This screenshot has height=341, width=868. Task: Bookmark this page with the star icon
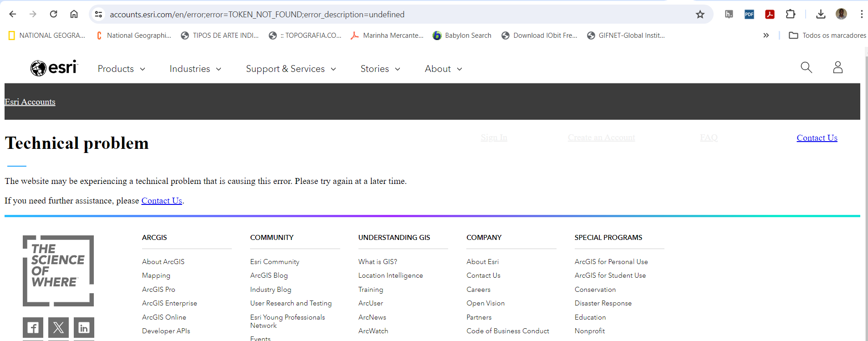click(700, 15)
